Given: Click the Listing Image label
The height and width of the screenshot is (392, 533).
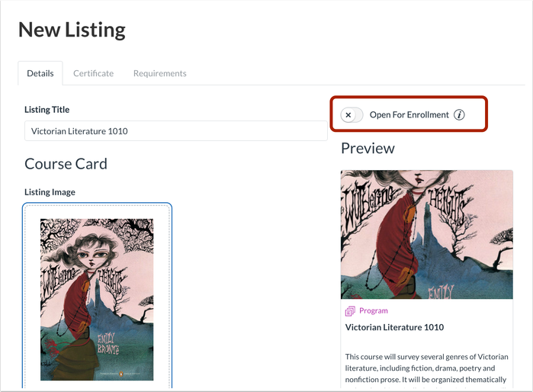Looking at the screenshot, I should click(x=50, y=192).
